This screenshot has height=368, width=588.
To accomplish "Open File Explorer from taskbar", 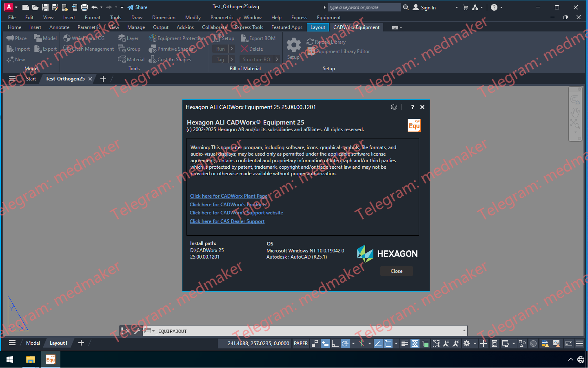I will pos(30,359).
